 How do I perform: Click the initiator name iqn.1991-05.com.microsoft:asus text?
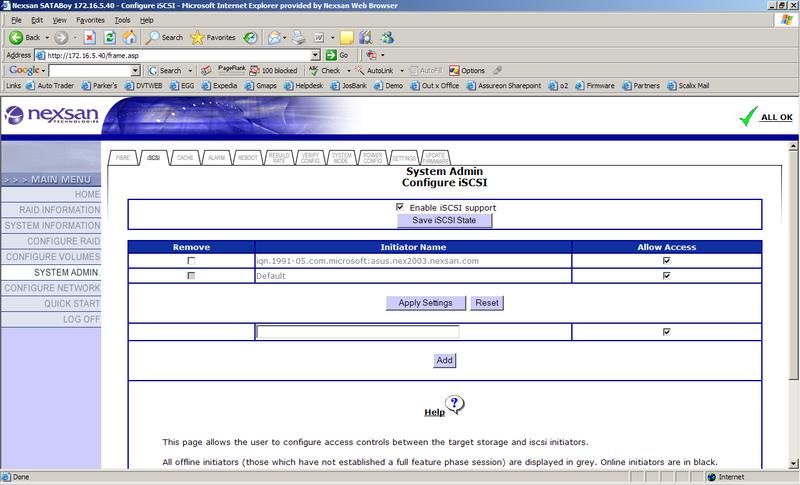(x=367, y=261)
